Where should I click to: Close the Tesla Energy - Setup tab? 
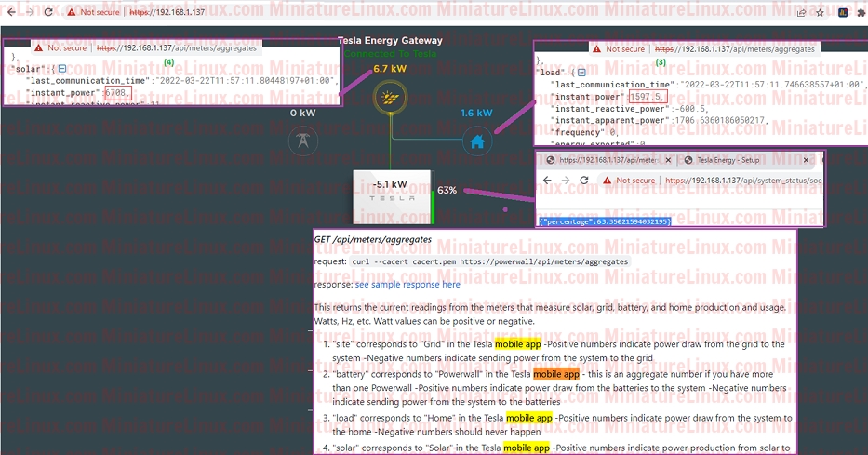(x=806, y=160)
